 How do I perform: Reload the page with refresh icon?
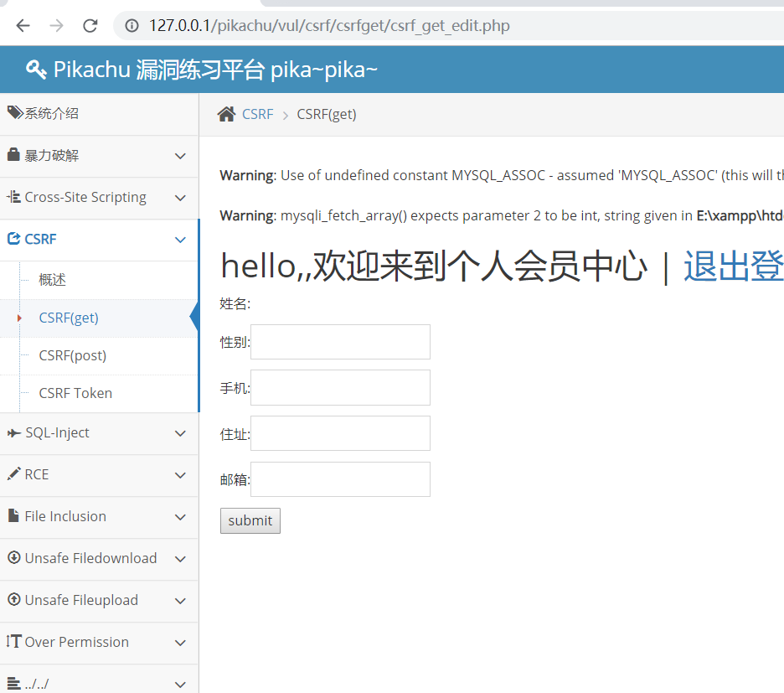pyautogui.click(x=90, y=25)
